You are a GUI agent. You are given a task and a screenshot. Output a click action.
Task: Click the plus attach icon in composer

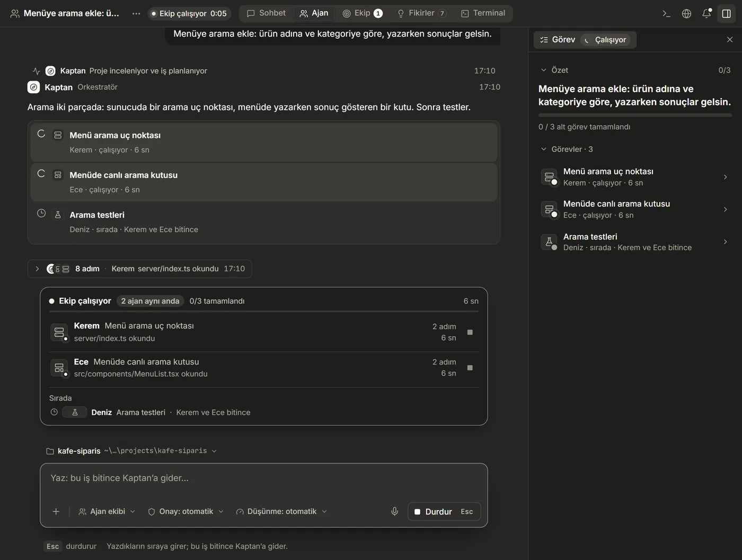56,511
